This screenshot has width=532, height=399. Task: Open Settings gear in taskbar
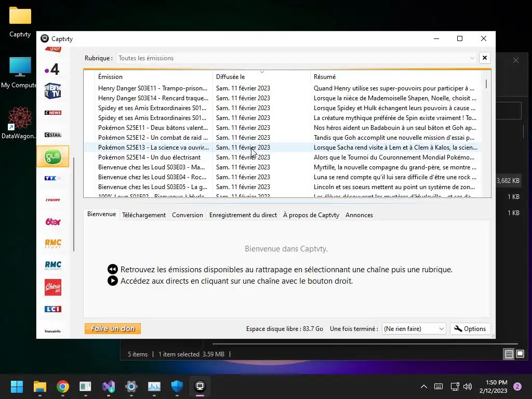(131, 387)
